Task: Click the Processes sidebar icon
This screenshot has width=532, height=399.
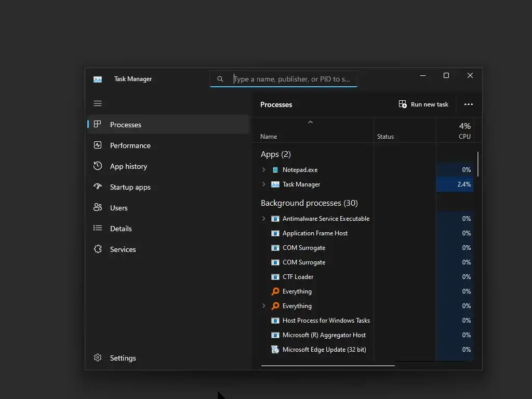Action: pyautogui.click(x=97, y=124)
